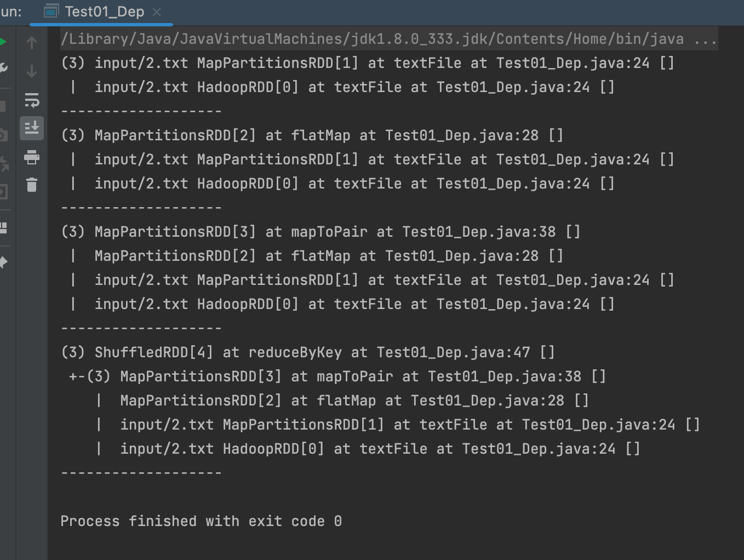This screenshot has width=744, height=560.
Task: Click the camera dump threads icon
Action: pos(3,135)
